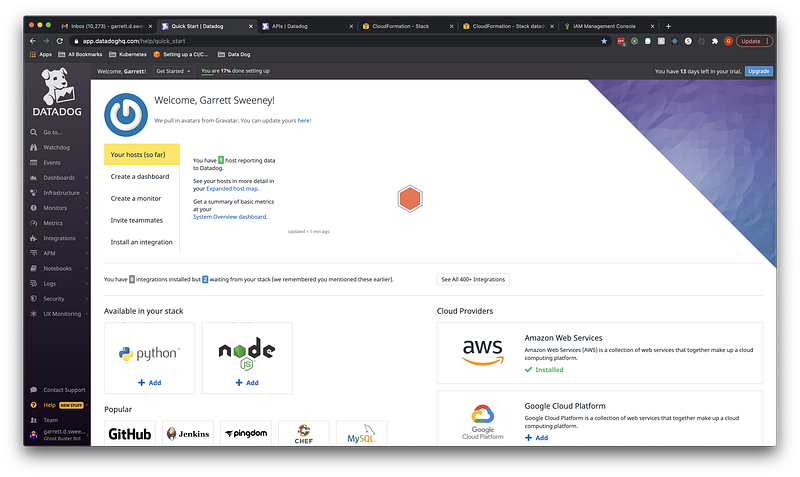Viewport: 800px width, 477px height.
Task: Click See All 400+ Integrations button
Action: [473, 280]
